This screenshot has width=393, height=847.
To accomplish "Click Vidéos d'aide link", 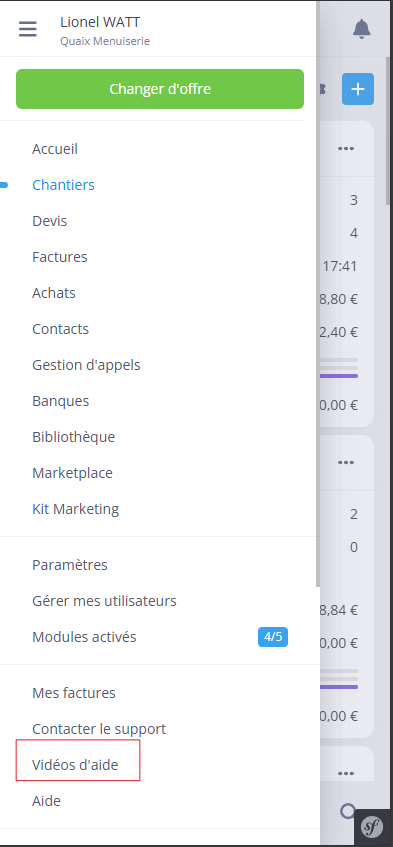I will pyautogui.click(x=75, y=765).
